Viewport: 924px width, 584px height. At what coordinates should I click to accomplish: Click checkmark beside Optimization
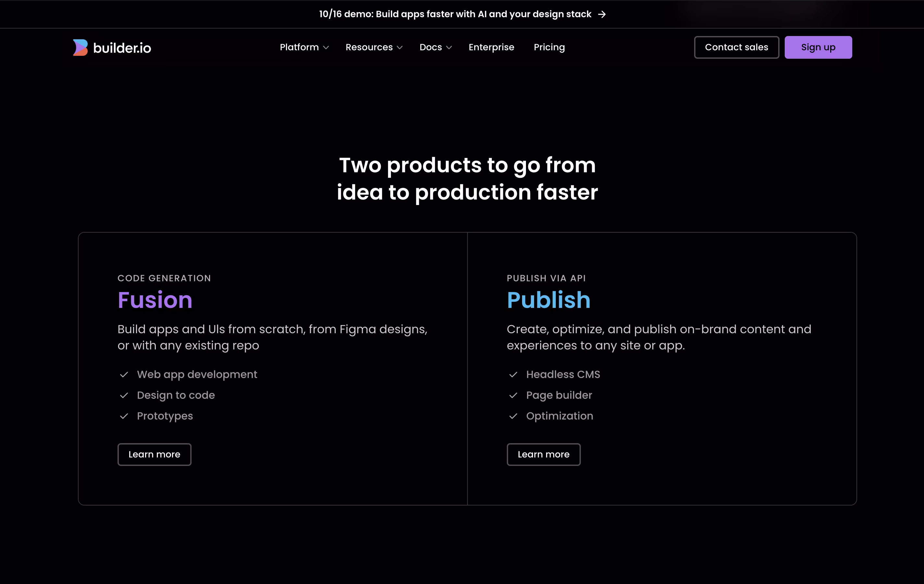513,416
